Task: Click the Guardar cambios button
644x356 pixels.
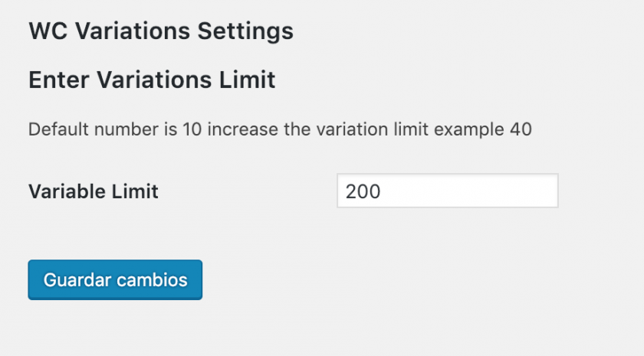Action: click(115, 279)
